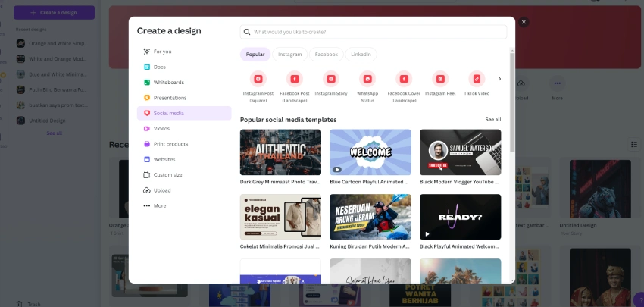Switch to the Popular tab
Viewport: 644px width, 307px height.
(255, 55)
